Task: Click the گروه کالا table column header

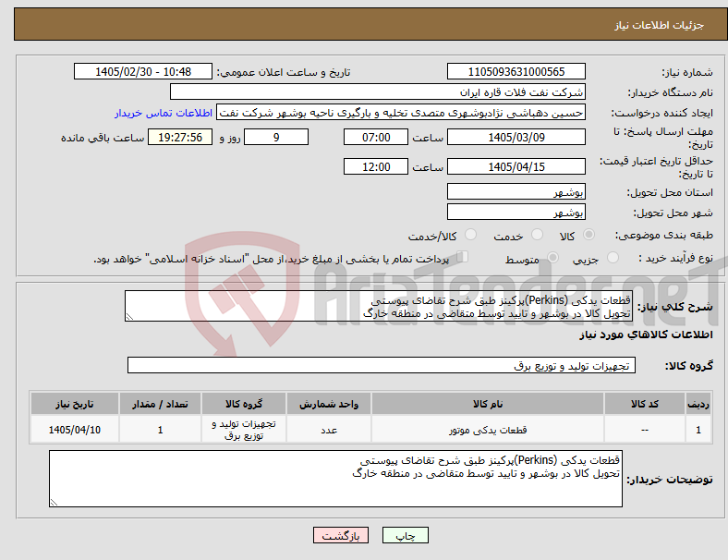Action: coord(244,404)
